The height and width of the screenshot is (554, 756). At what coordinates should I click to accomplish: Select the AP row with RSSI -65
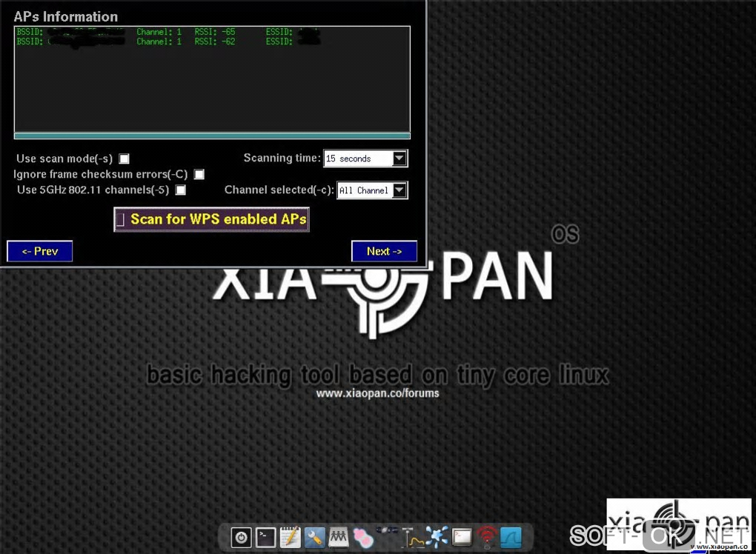[212, 32]
